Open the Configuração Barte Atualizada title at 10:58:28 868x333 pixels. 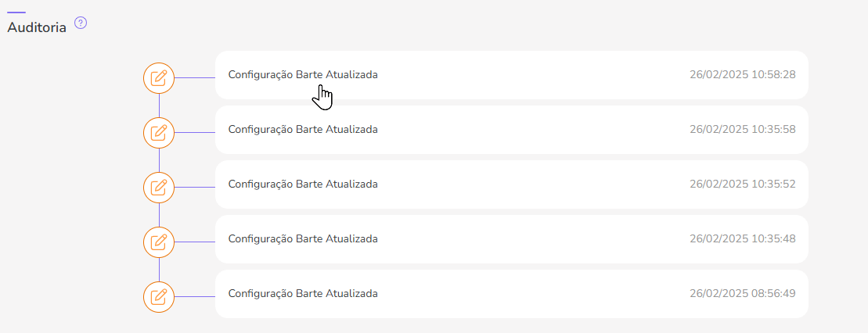click(x=303, y=75)
